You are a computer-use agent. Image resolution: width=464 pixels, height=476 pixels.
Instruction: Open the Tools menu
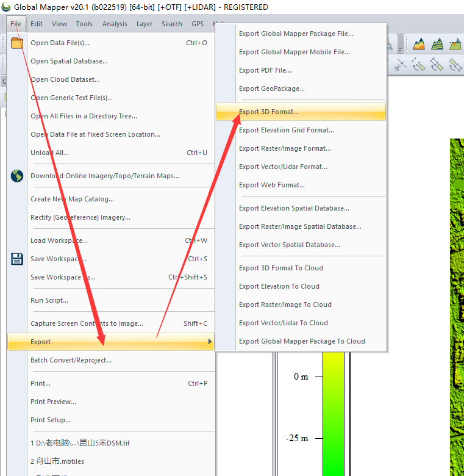coord(84,24)
